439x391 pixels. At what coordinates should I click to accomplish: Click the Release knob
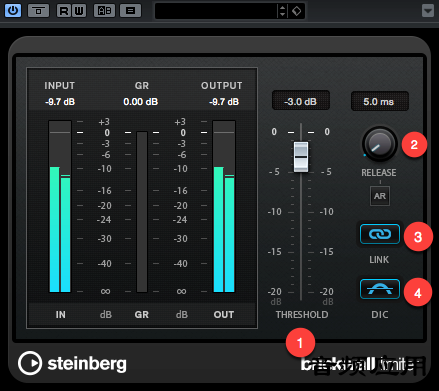pyautogui.click(x=379, y=144)
